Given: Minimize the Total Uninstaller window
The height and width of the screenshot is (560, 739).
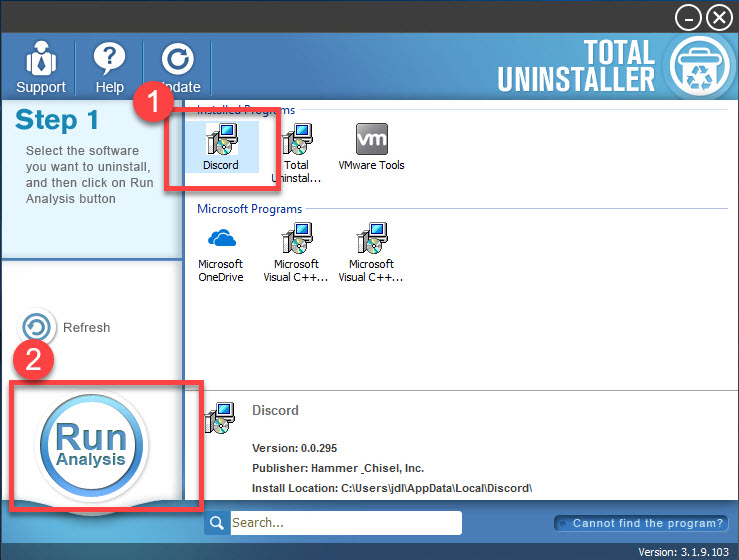Looking at the screenshot, I should [688, 18].
